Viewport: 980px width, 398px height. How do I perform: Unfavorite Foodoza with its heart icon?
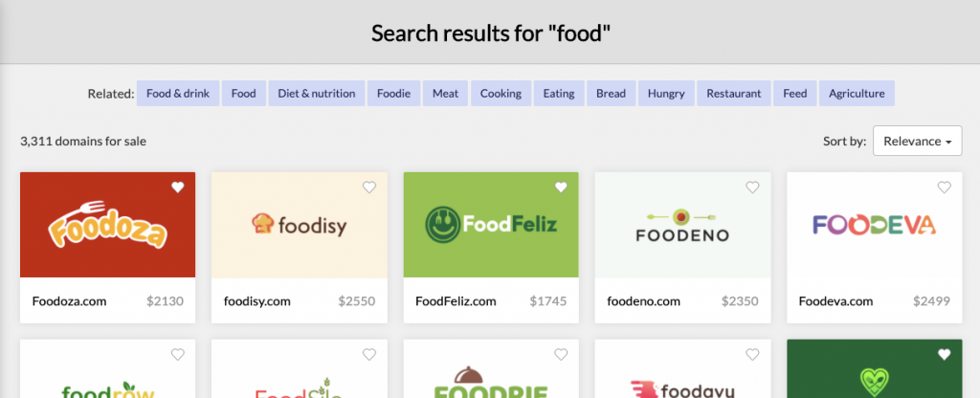click(x=177, y=187)
